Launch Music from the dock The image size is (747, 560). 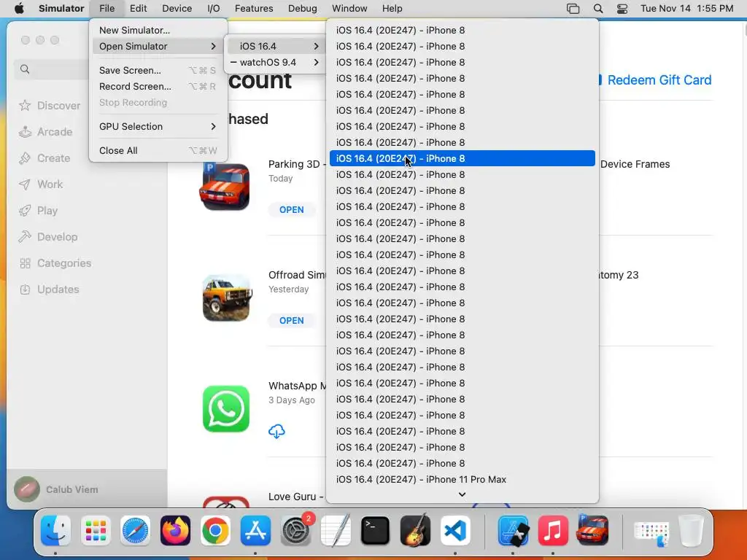point(553,531)
